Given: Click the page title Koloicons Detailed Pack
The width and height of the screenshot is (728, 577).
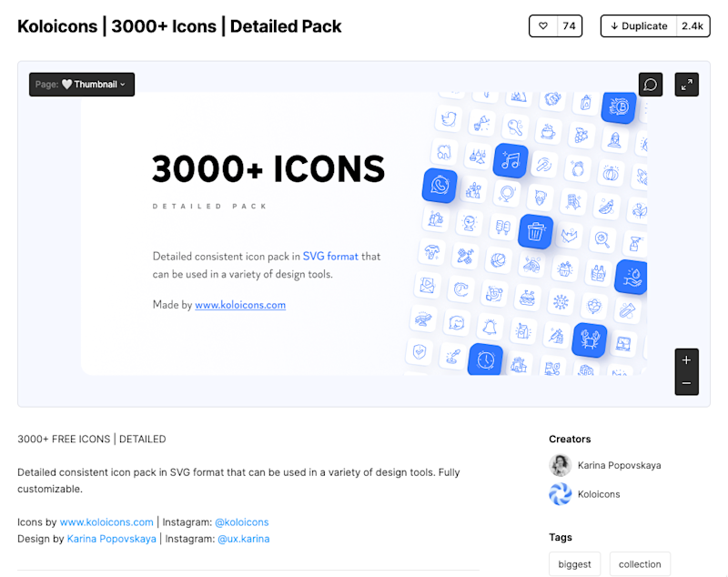Looking at the screenshot, I should coord(179,26).
